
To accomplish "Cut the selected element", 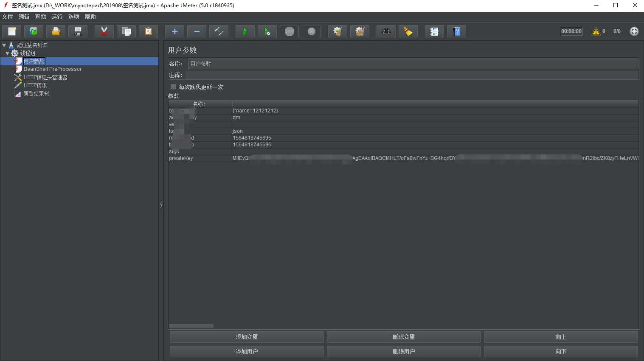I will pos(104,31).
